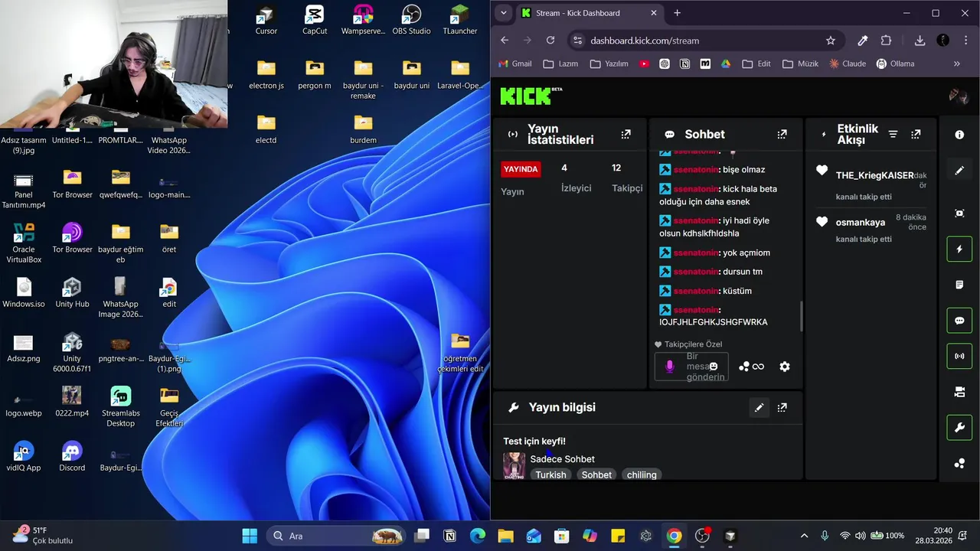
Task: Open the emoji picker in chat input
Action: coord(714,367)
